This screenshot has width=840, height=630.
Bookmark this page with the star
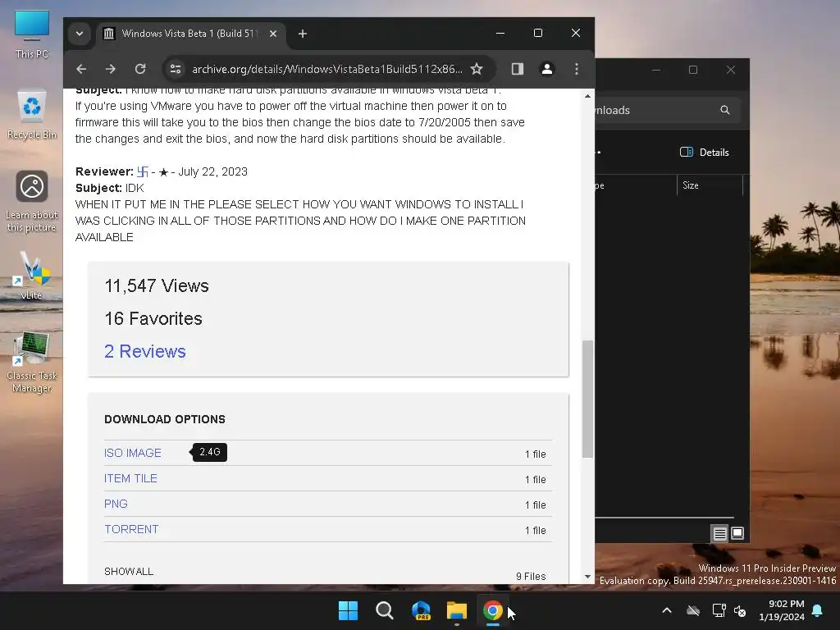(477, 69)
